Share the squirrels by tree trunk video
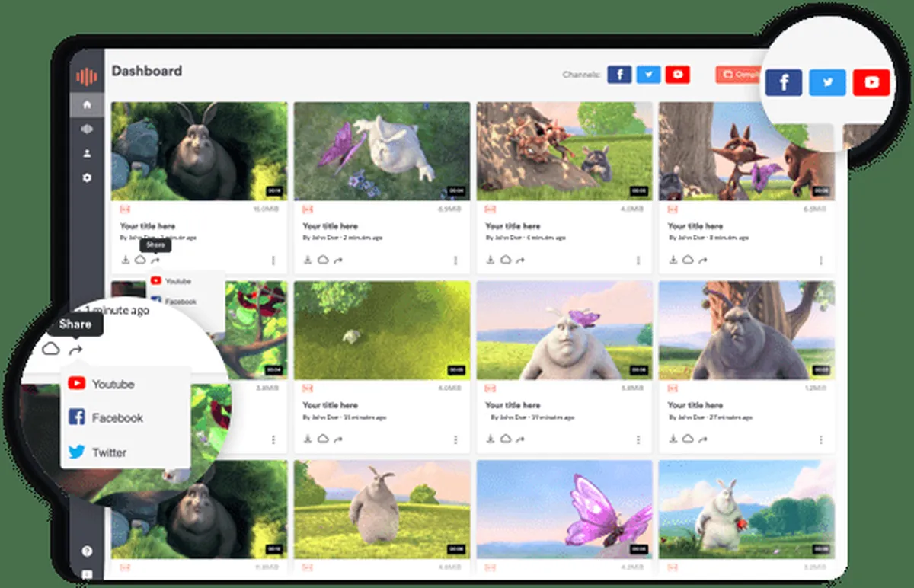 tap(520, 260)
